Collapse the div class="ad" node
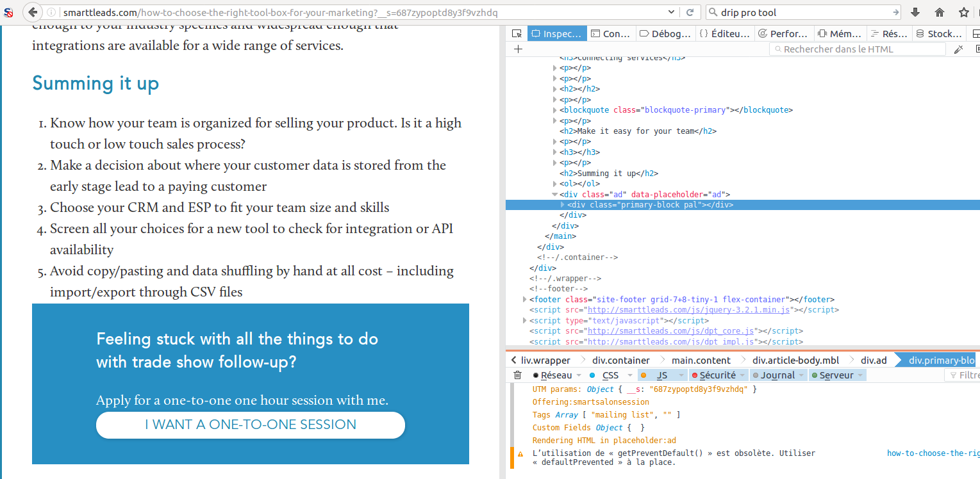Screen dimensions: 980x479 click(555, 194)
